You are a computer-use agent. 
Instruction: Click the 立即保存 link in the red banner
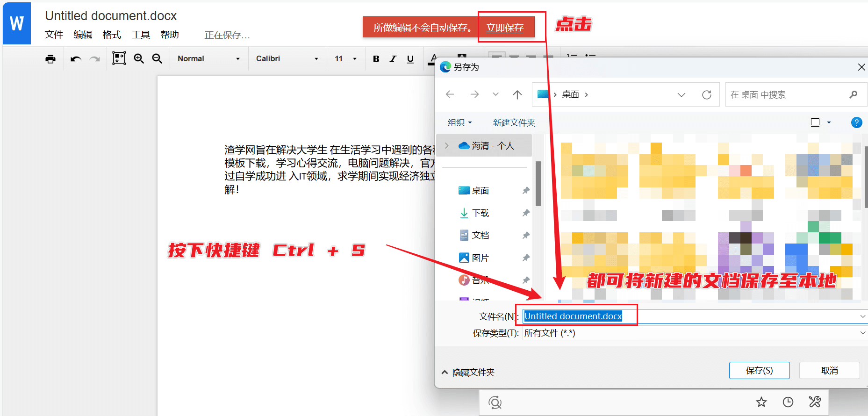click(505, 28)
